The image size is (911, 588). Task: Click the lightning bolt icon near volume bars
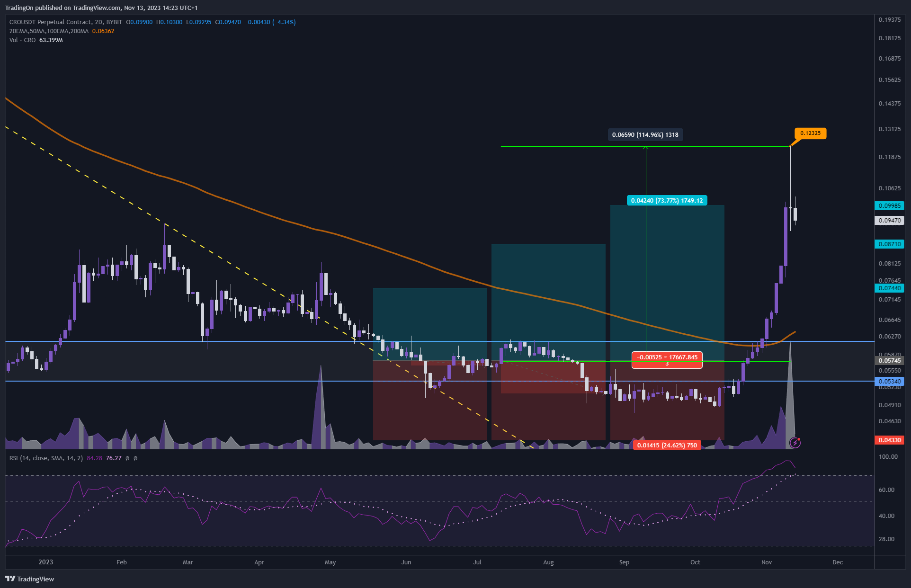795,443
